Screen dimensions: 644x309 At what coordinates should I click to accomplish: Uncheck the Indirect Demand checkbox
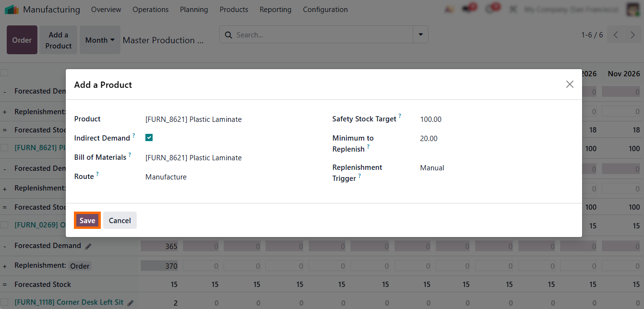pos(149,138)
